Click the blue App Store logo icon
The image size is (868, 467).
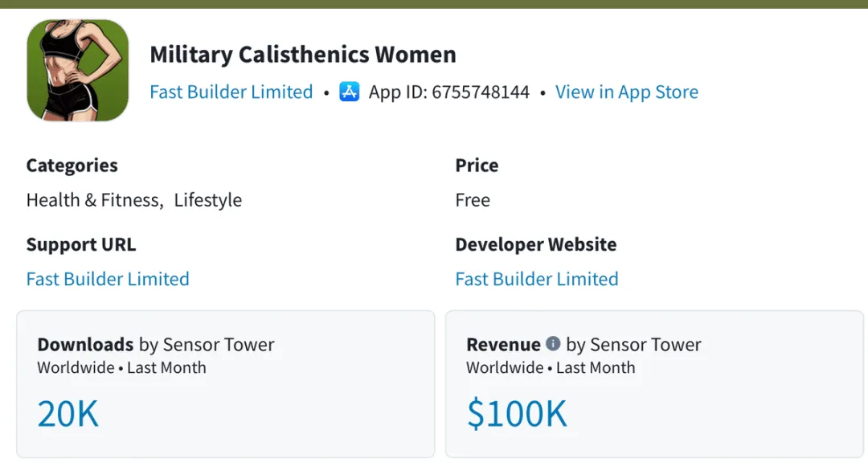click(350, 92)
